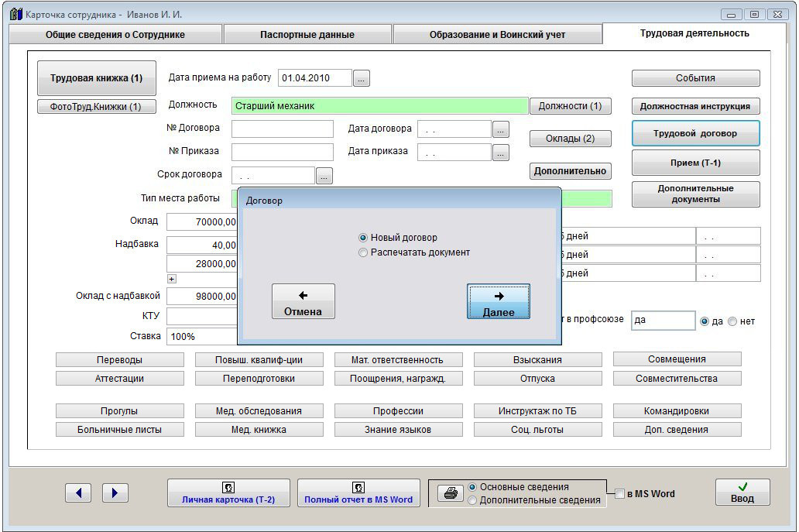Click the printer icon button
The image size is (799, 532).
coord(448,493)
